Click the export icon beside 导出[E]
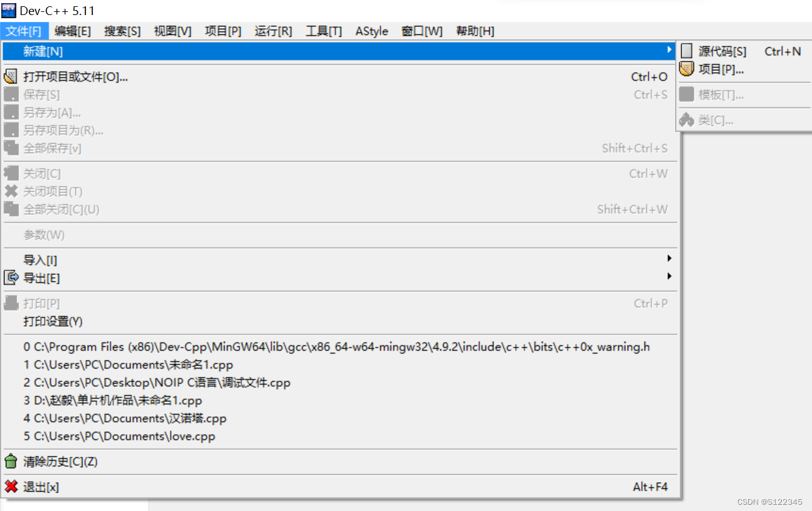The width and height of the screenshot is (812, 511). pyautogui.click(x=11, y=278)
